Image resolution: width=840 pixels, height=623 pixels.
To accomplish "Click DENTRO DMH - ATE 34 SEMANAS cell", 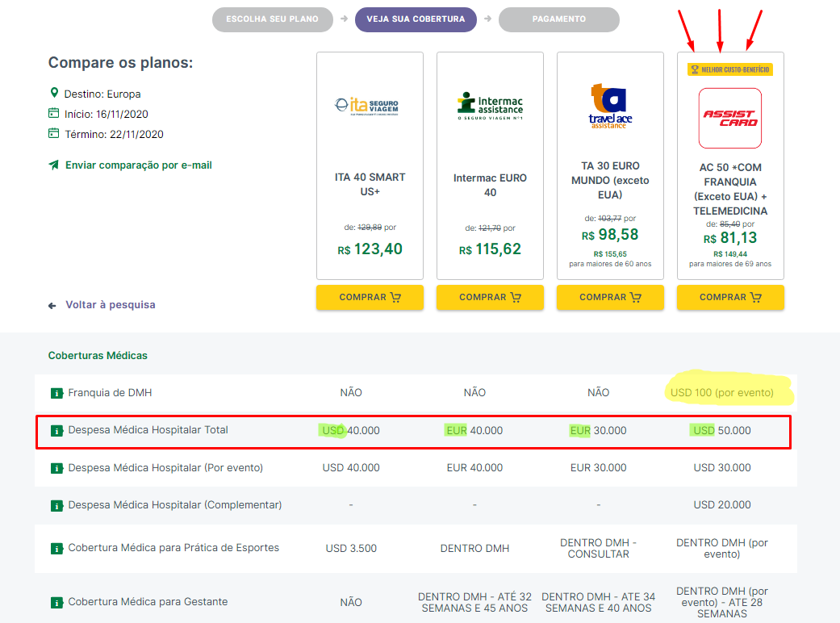I will click(x=599, y=603).
